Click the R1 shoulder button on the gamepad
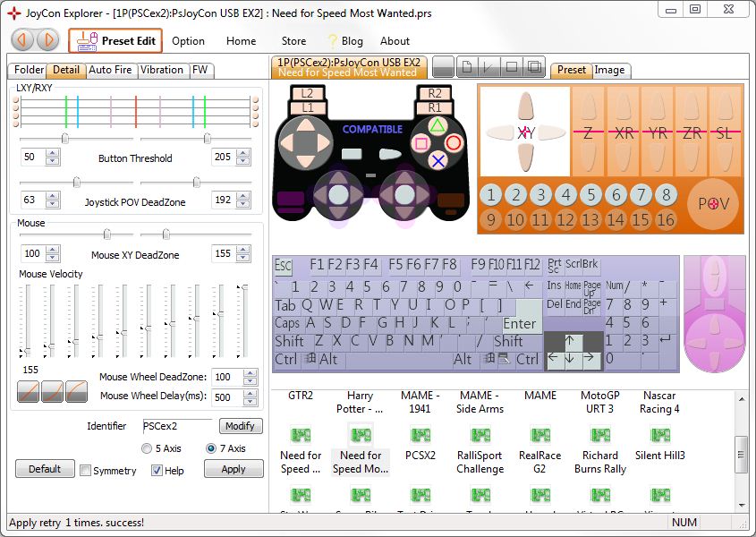Viewport: 756px width, 537px height. click(x=435, y=107)
